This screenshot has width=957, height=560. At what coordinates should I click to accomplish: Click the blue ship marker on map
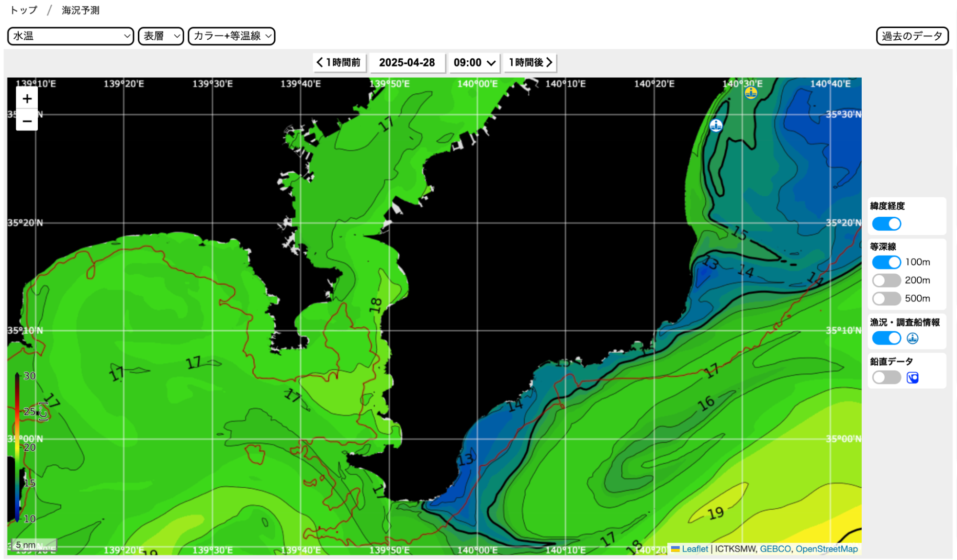[716, 125]
